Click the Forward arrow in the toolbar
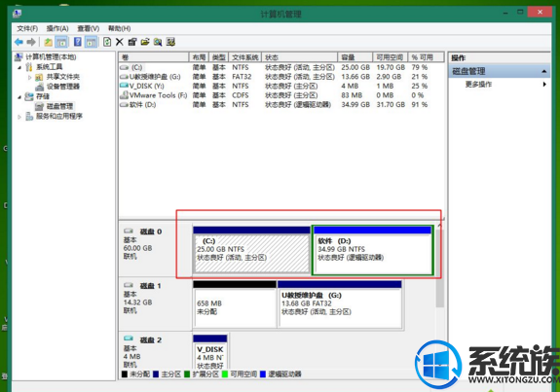The width and height of the screenshot is (560, 392). pos(31,42)
